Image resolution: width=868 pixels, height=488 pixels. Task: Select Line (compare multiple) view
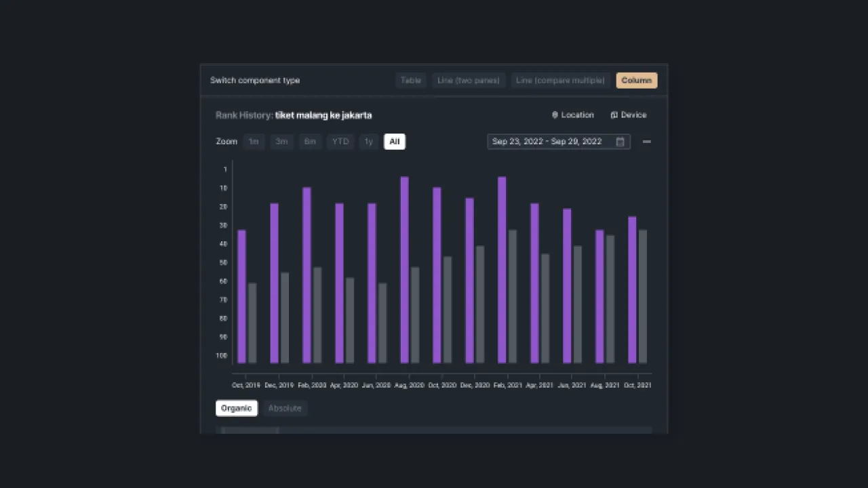[x=560, y=80]
